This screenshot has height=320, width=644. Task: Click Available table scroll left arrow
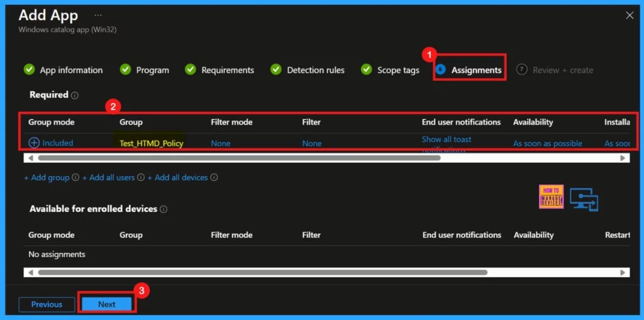(x=30, y=272)
